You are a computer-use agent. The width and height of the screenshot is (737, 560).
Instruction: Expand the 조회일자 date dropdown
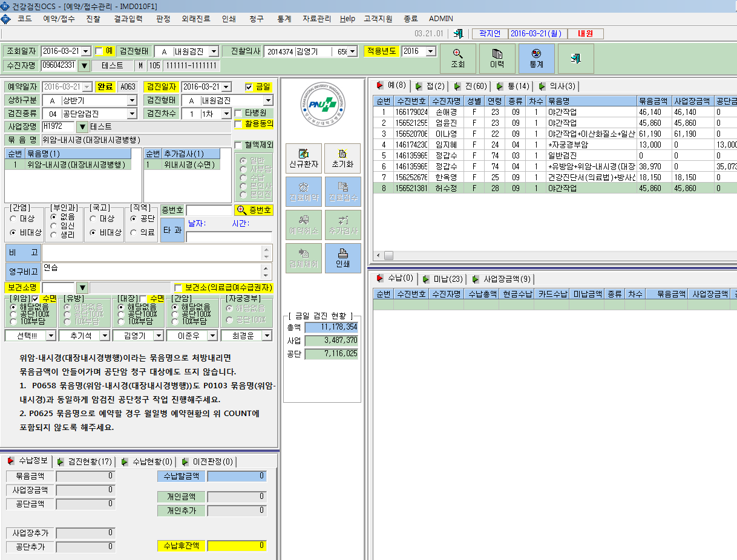coord(85,51)
